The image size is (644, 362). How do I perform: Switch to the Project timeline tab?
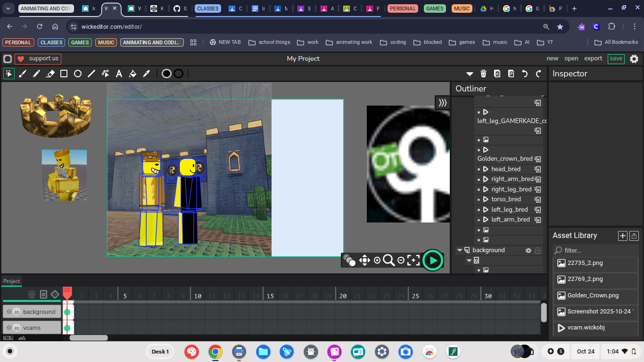(12, 281)
